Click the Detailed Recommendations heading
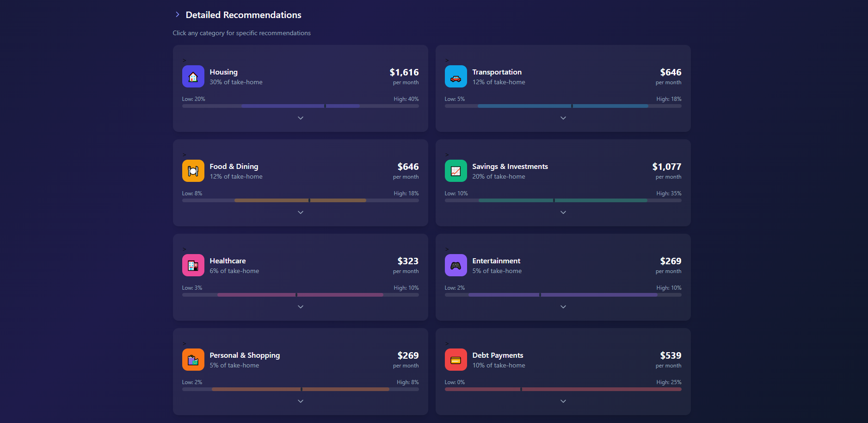 coord(243,14)
